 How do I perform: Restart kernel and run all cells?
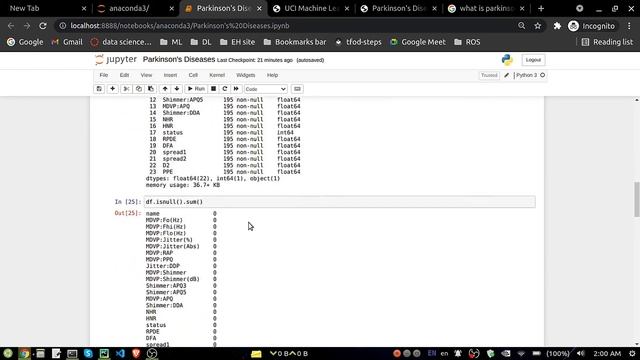point(236,89)
